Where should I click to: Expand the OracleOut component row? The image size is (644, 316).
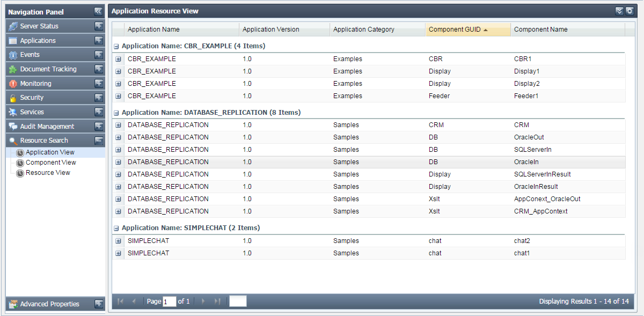pos(118,137)
